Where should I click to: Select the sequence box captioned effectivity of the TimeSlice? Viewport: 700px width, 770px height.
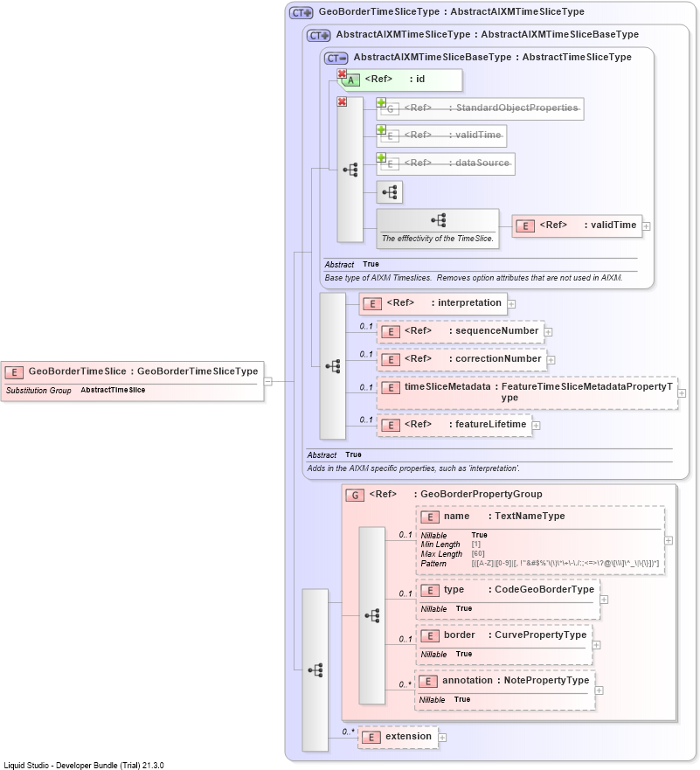pyautogui.click(x=438, y=228)
